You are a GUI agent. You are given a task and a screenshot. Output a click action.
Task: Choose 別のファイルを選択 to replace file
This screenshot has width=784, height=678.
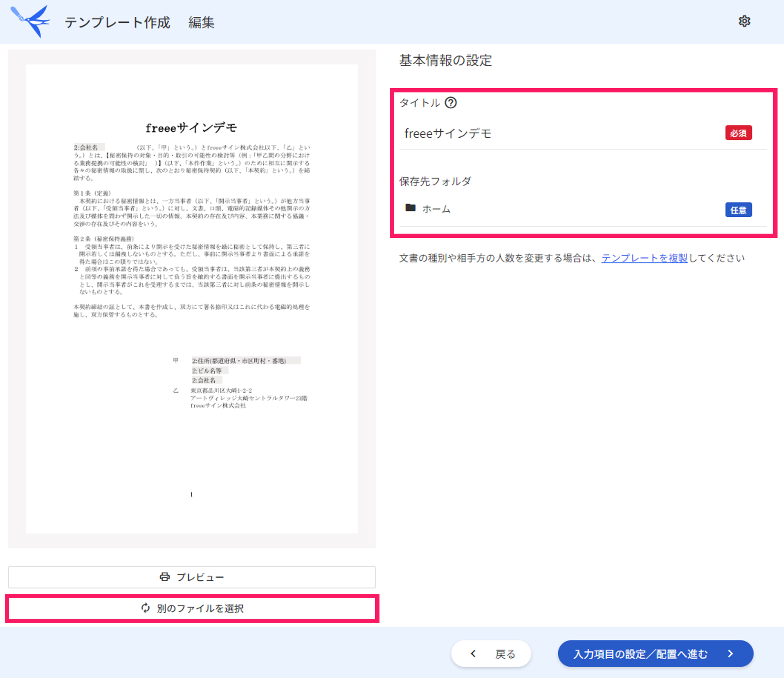pyautogui.click(x=192, y=608)
